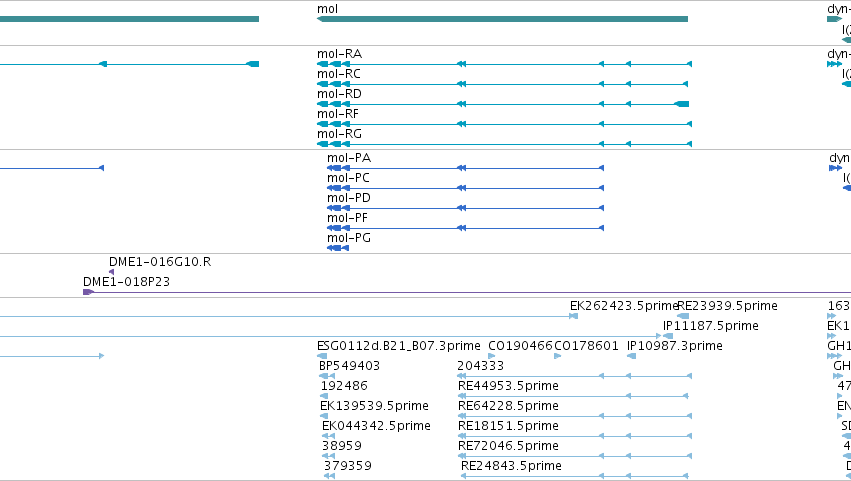Select the mol-RC transcript label

[339, 74]
